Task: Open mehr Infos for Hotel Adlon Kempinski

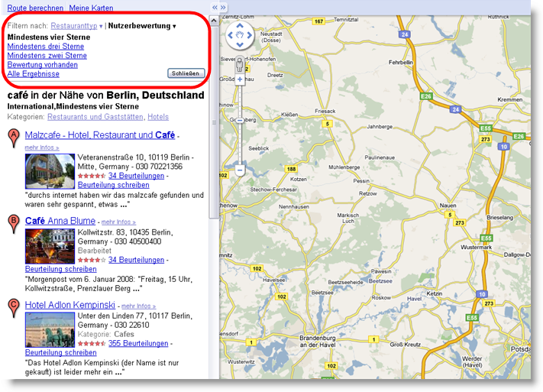Action: [x=138, y=306]
